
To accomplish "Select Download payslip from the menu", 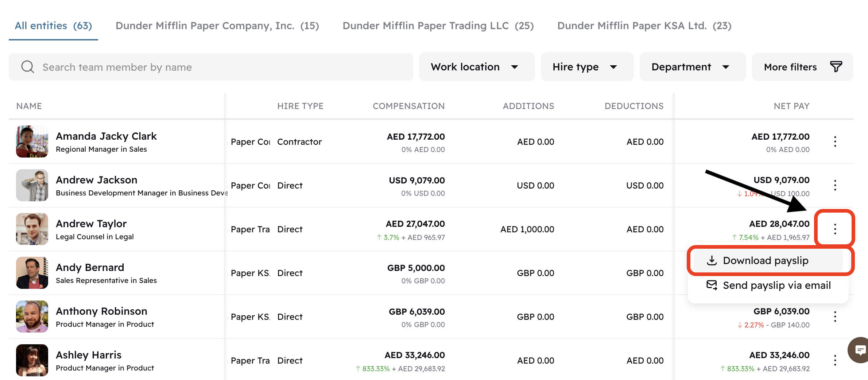I will point(766,261).
